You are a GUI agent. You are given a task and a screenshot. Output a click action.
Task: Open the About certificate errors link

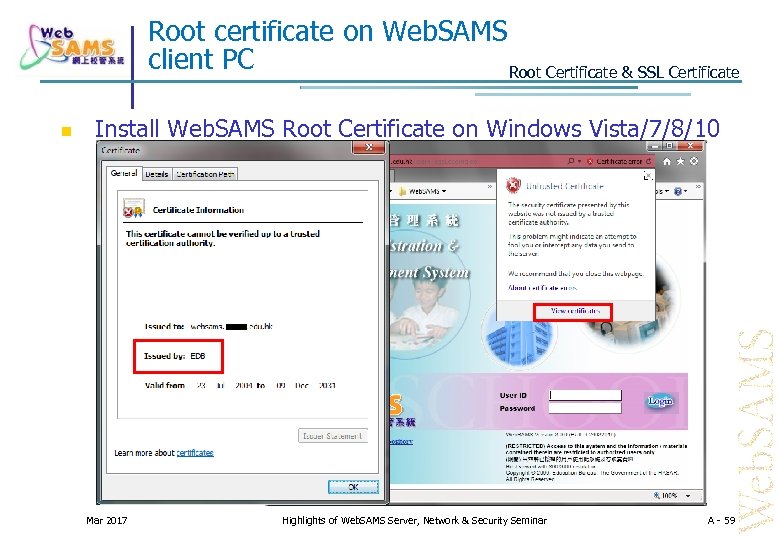tap(542, 287)
